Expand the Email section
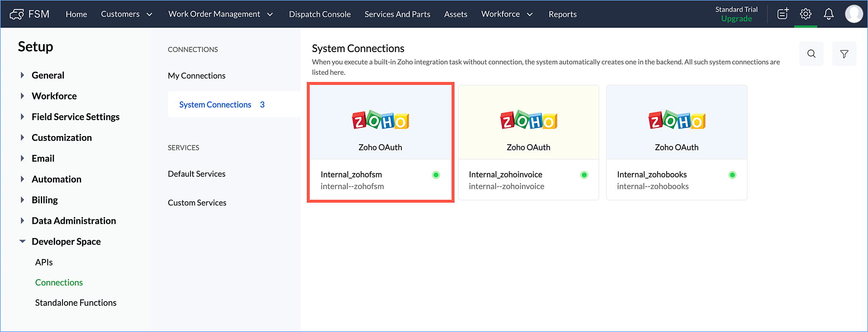This screenshot has height=332, width=868. [22, 158]
